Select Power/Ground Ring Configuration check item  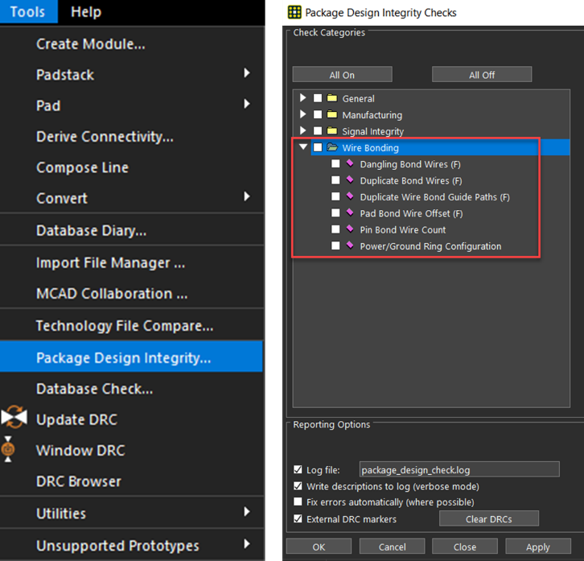(430, 246)
